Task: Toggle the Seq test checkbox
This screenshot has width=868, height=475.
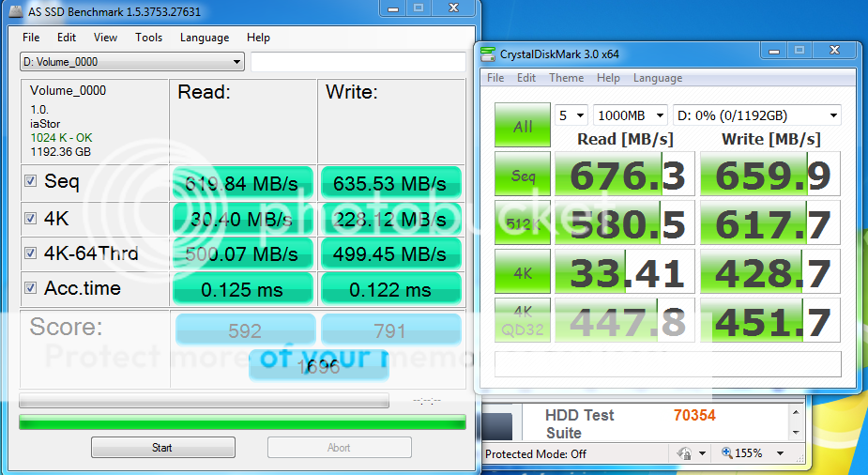Action: (x=30, y=180)
